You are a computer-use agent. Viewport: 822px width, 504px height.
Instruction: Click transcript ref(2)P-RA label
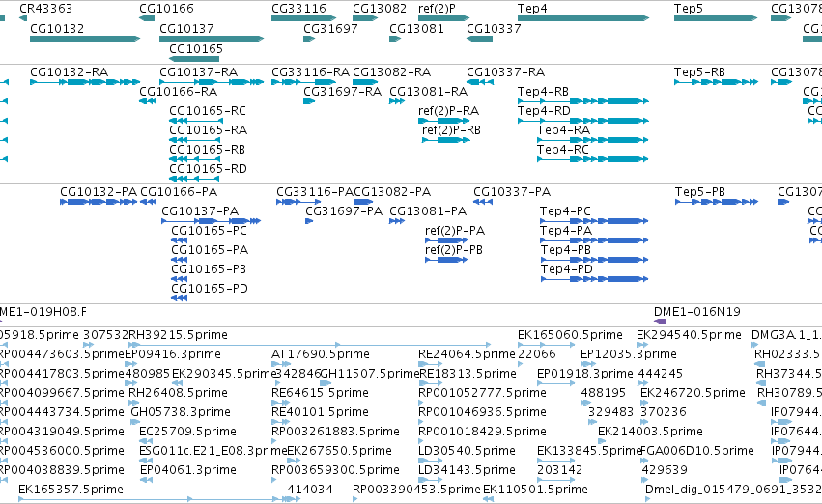pos(449,110)
